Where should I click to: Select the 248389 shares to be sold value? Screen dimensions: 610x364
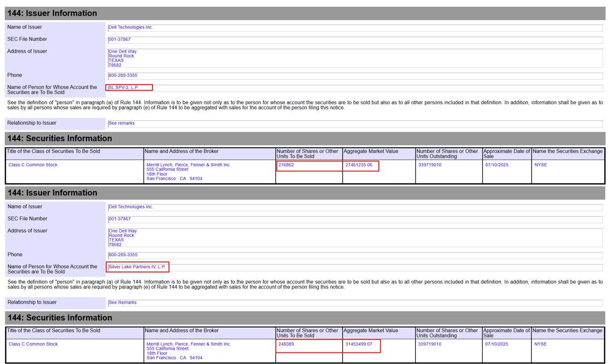point(286,344)
